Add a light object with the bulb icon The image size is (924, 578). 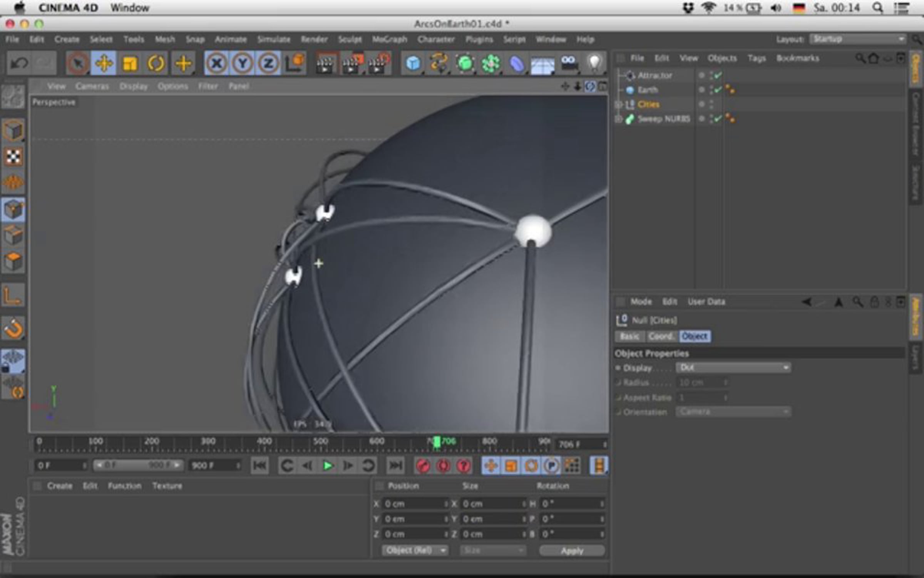coord(594,63)
